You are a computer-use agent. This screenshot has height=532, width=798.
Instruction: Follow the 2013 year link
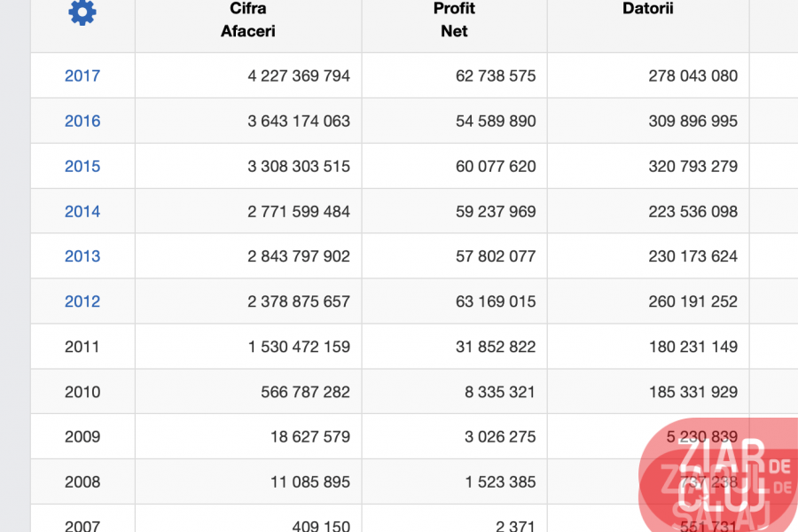(x=82, y=257)
